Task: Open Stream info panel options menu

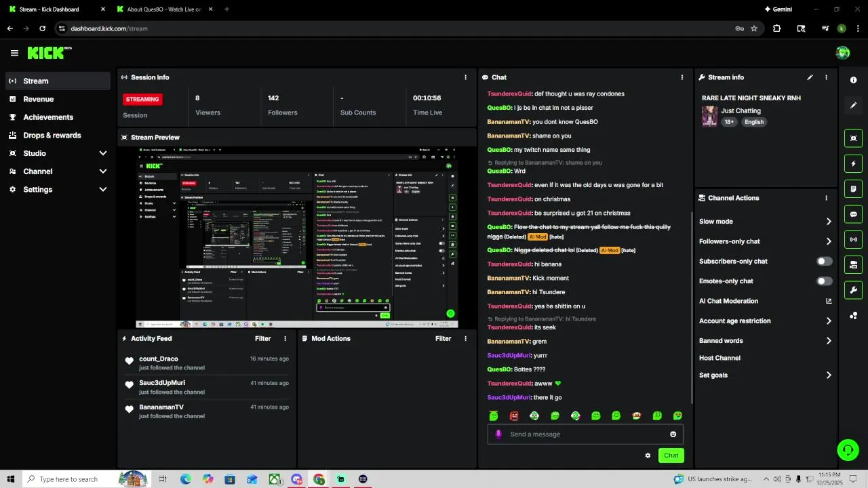Action: pyautogui.click(x=826, y=78)
